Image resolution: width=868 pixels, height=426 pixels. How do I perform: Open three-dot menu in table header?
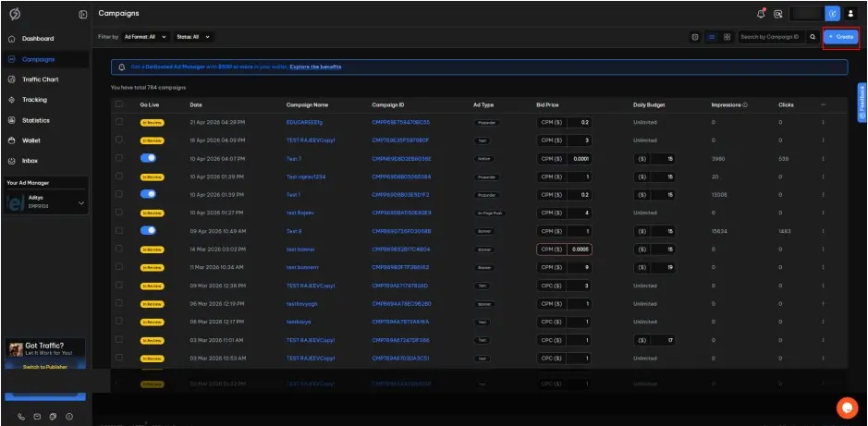[x=823, y=104]
